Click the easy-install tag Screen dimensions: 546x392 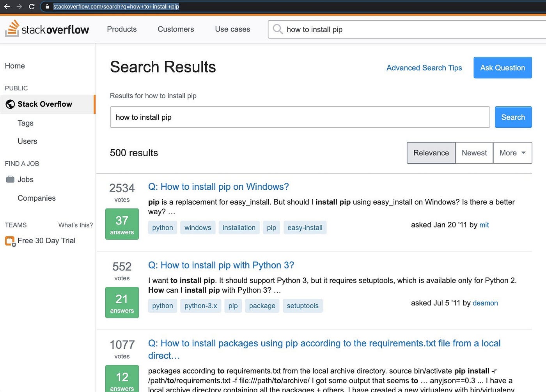305,228
